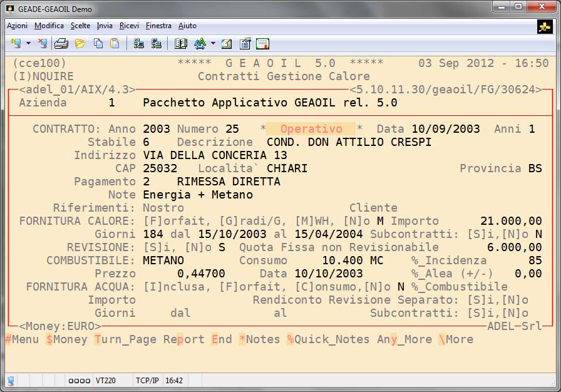
Task: Click the %Quick_Notes command
Action: (x=328, y=339)
